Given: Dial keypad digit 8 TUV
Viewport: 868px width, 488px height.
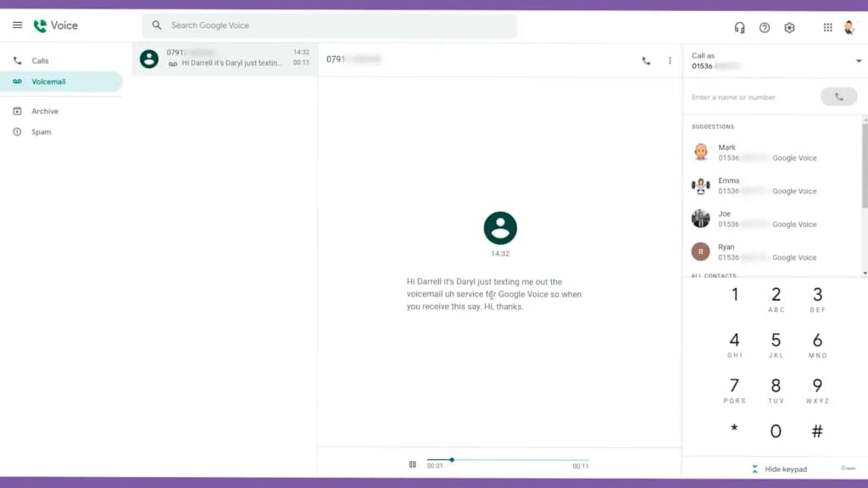Looking at the screenshot, I should pos(776,390).
